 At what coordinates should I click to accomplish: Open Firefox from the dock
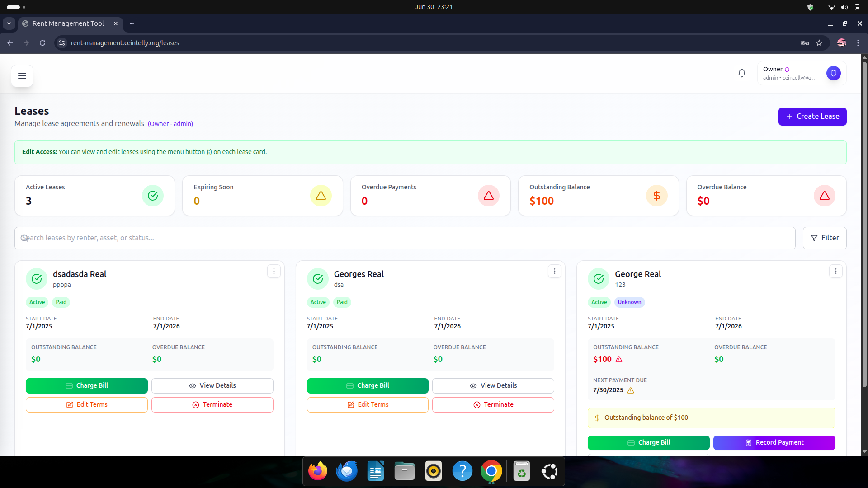(x=318, y=471)
